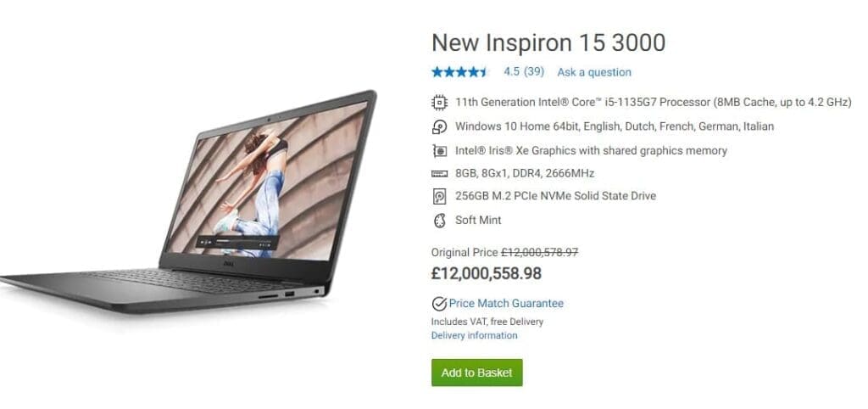
Task: Open the Delivery information link
Action: coord(475,335)
